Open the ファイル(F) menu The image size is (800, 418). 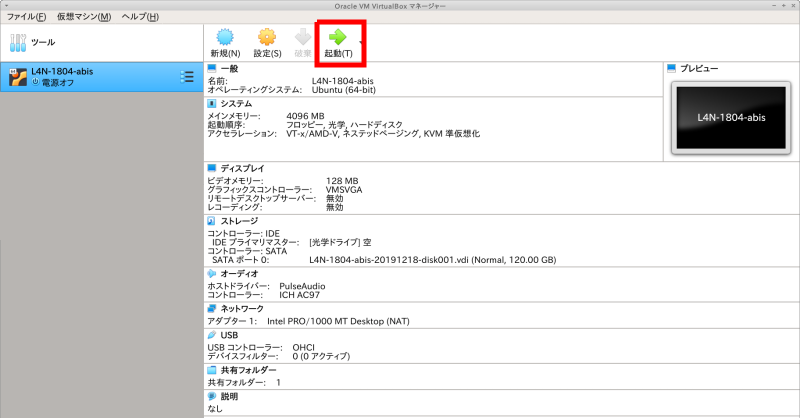26,16
